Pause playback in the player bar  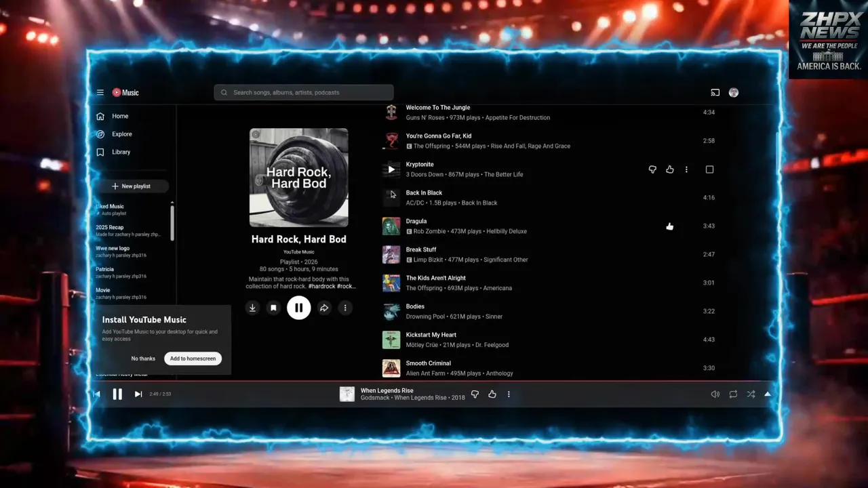117,394
